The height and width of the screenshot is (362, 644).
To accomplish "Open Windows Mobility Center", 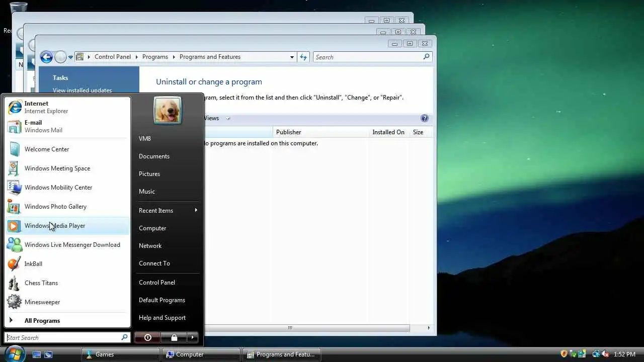I will click(x=67, y=188).
